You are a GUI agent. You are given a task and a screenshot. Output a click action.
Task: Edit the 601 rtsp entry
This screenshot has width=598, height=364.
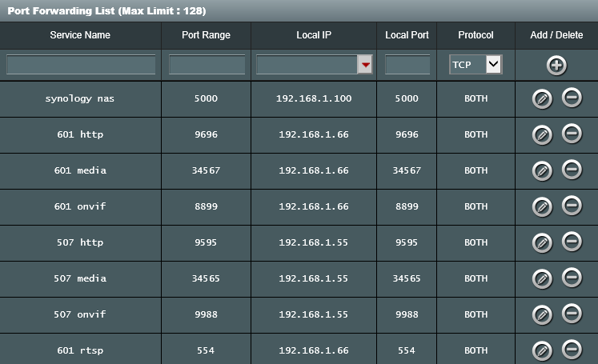542,351
